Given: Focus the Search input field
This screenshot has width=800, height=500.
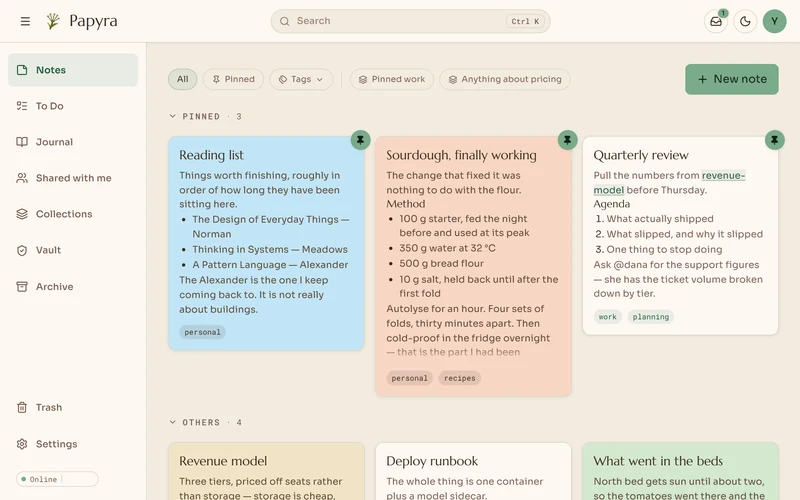Looking at the screenshot, I should tap(410, 21).
